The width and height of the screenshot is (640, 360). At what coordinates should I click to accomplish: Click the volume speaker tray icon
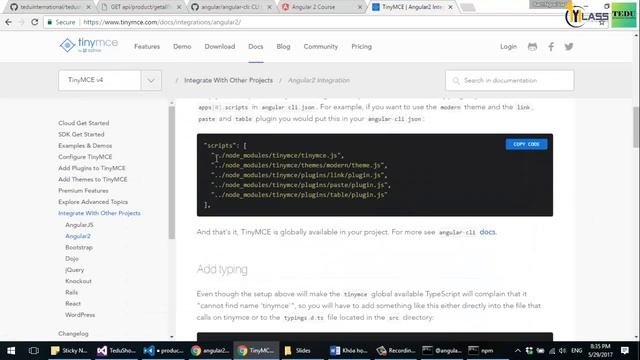point(562,351)
